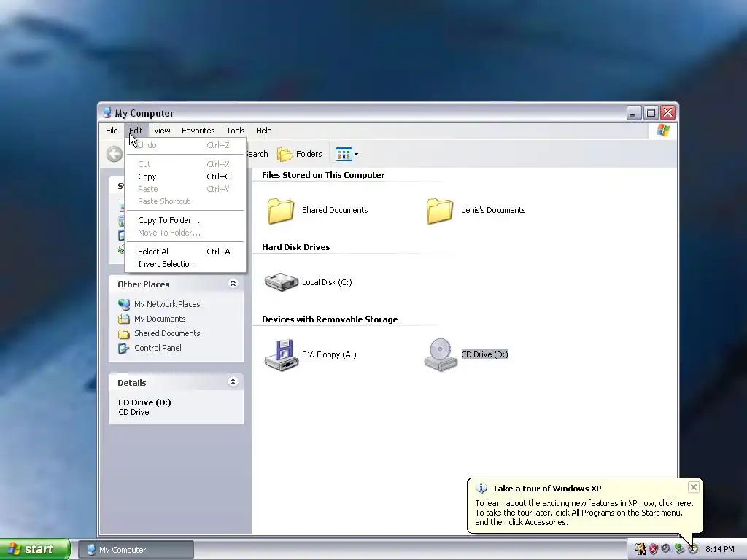Choose Copy from the Edit menu
Screen dimensions: 747x560
[185, 176]
